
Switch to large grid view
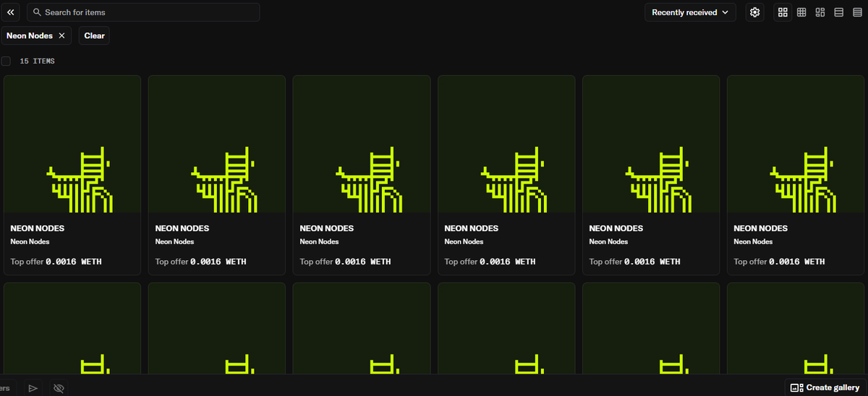(783, 12)
